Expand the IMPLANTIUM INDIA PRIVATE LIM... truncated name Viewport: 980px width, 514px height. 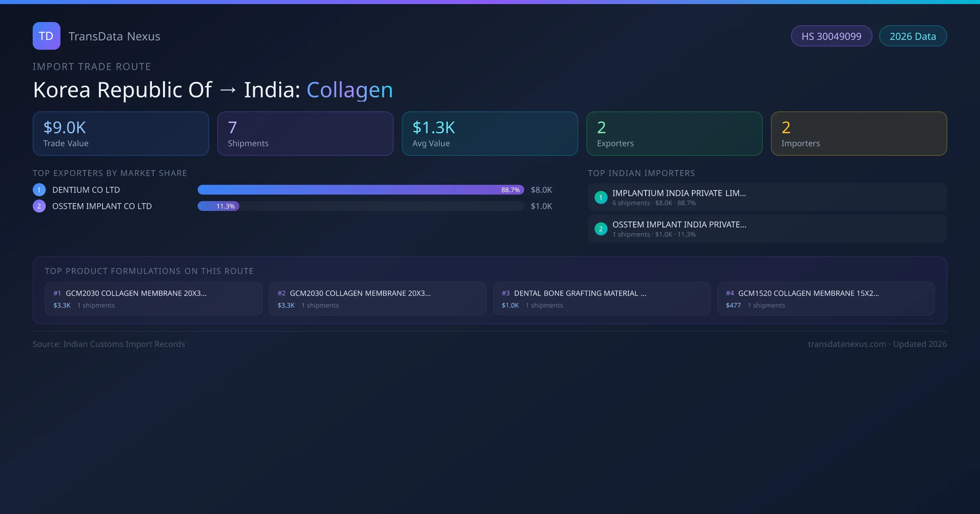pos(679,193)
